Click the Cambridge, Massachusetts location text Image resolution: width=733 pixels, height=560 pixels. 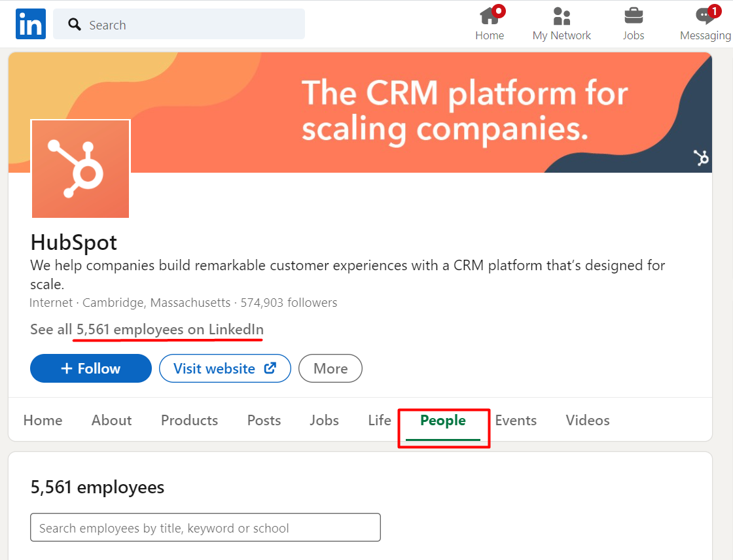click(x=156, y=303)
